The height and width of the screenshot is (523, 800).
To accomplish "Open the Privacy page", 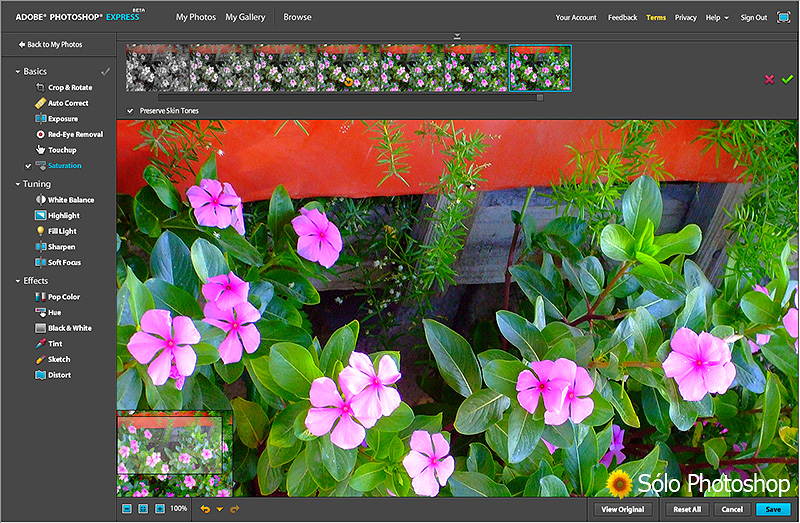I will [x=686, y=17].
